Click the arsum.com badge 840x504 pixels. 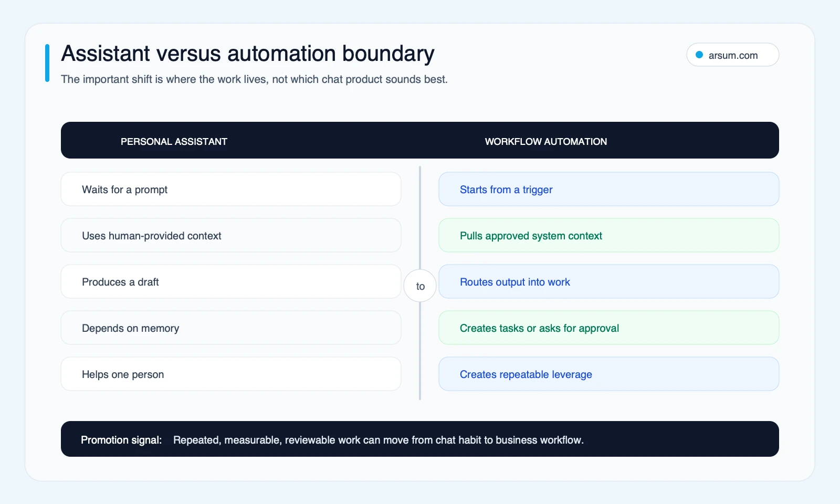pyautogui.click(x=732, y=55)
